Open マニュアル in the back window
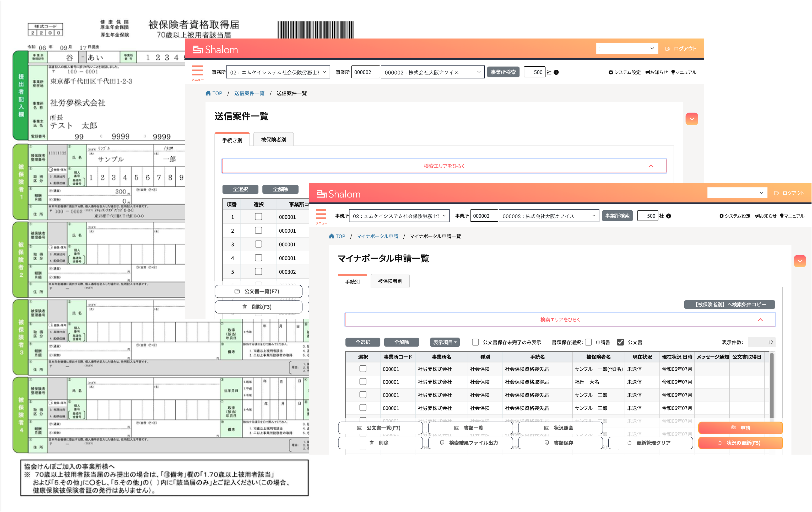Screen dimensions: 812x512 [684, 72]
